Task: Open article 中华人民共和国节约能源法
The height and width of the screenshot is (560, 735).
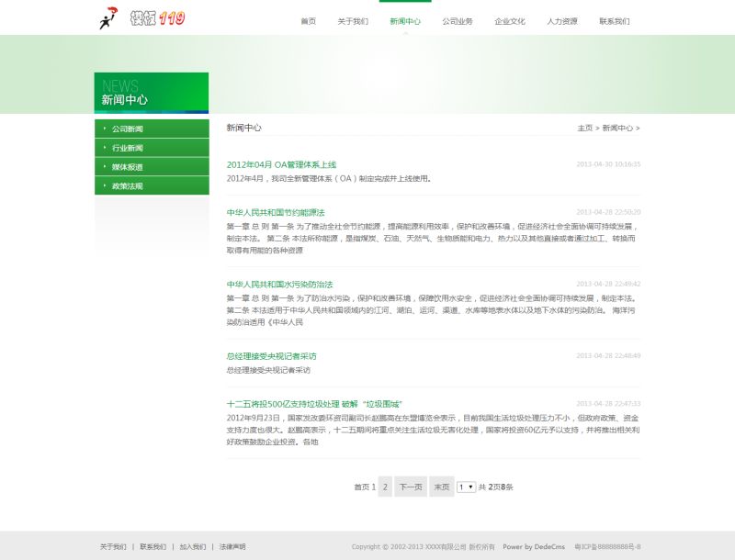Action: coord(276,213)
